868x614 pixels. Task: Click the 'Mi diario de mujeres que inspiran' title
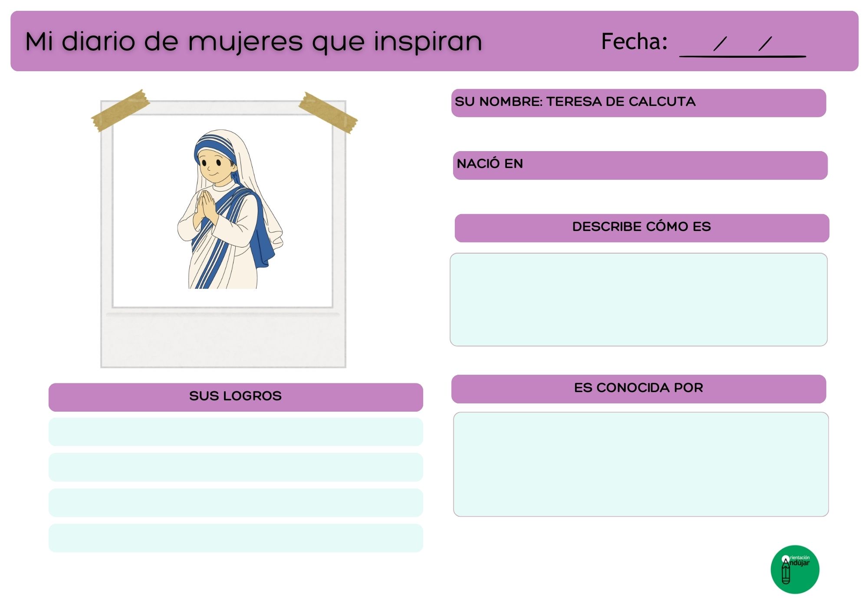point(253,42)
